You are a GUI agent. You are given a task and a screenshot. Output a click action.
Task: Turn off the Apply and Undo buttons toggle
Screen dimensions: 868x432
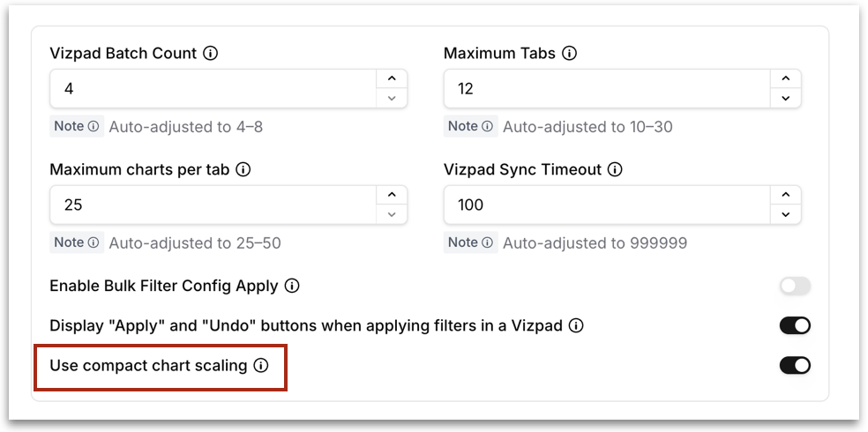[795, 326]
